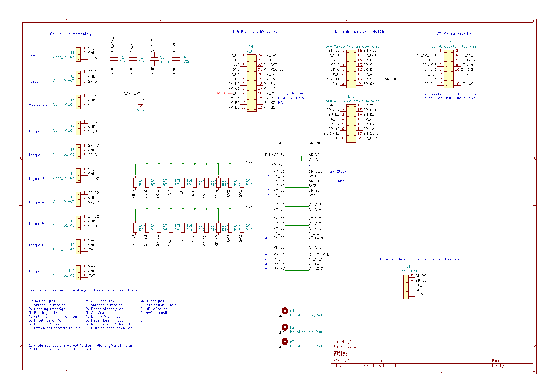Select the red PM_D7 label

pos(221,93)
